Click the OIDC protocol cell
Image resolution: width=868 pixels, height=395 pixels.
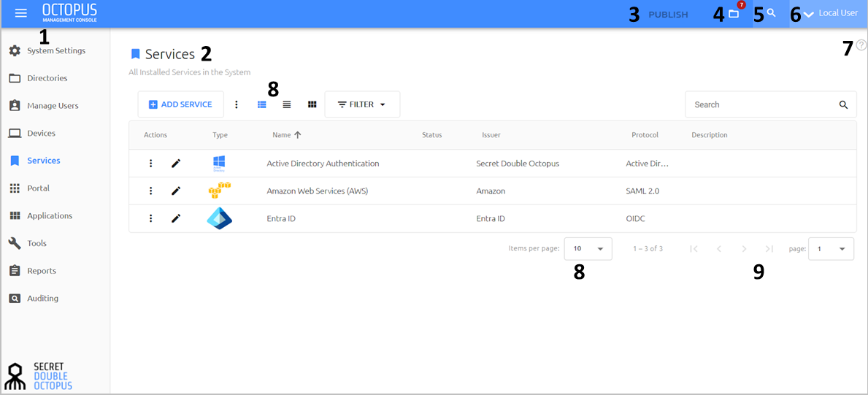(635, 218)
